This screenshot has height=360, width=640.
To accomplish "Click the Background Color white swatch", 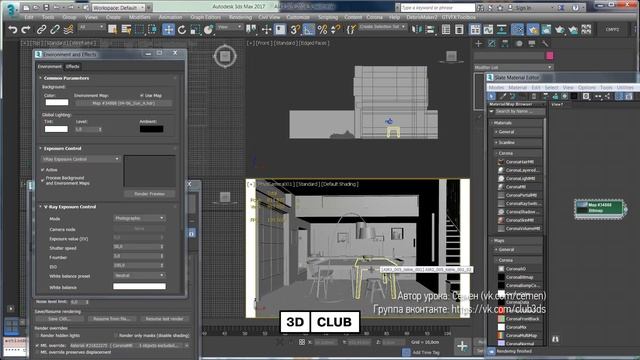I will point(57,102).
